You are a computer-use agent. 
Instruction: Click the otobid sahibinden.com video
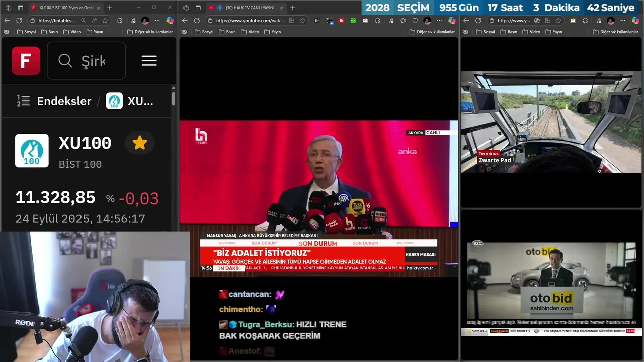[551, 289]
